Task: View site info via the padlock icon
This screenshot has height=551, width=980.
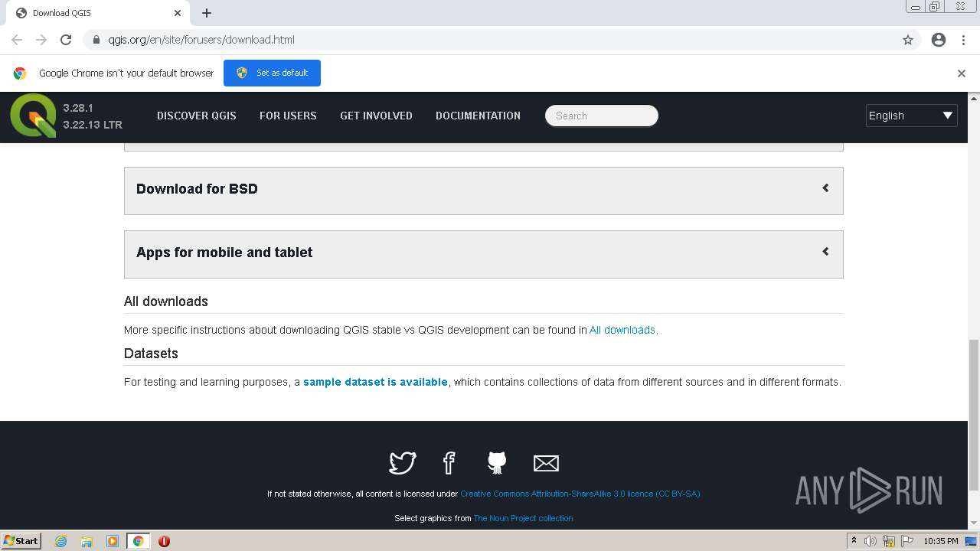Action: (x=96, y=40)
